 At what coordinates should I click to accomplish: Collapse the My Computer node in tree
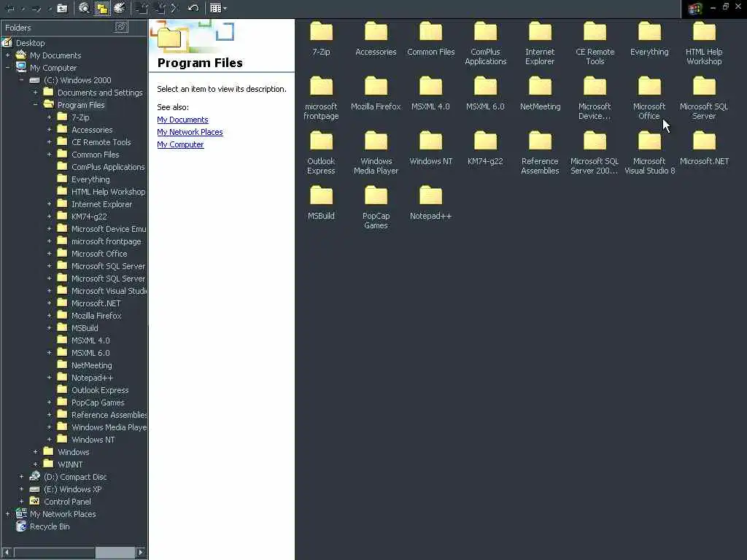[x=7, y=68]
